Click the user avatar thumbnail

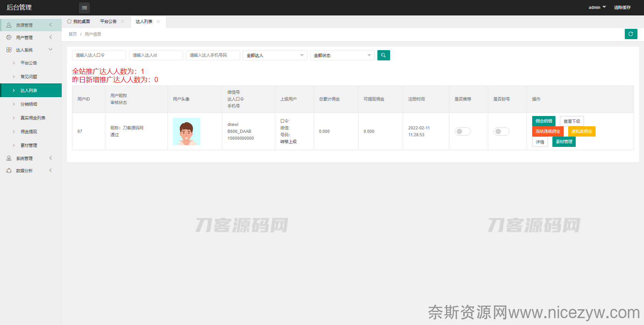[187, 131]
